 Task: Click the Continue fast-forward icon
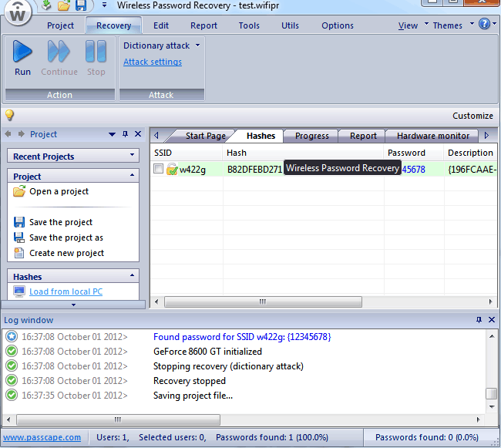(x=59, y=52)
